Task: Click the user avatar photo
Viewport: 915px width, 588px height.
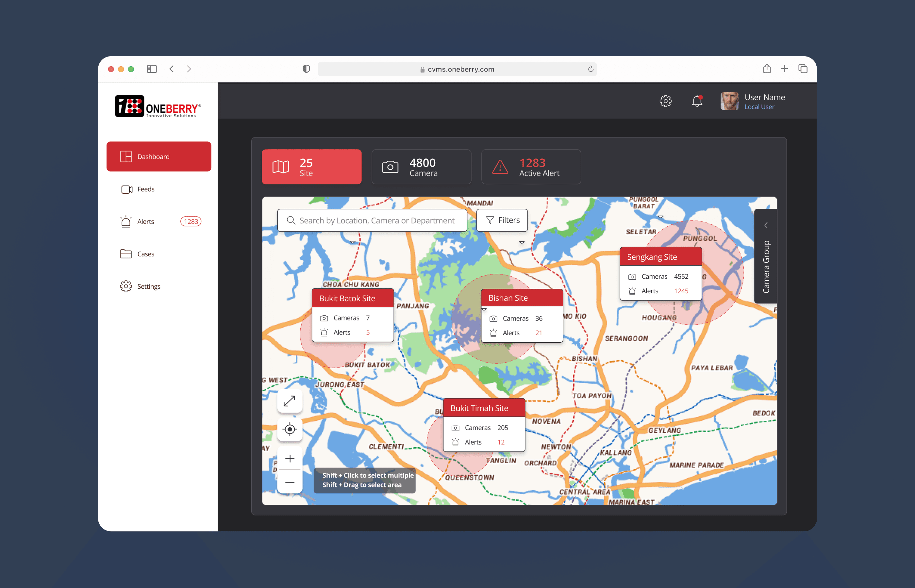Action: point(729,101)
